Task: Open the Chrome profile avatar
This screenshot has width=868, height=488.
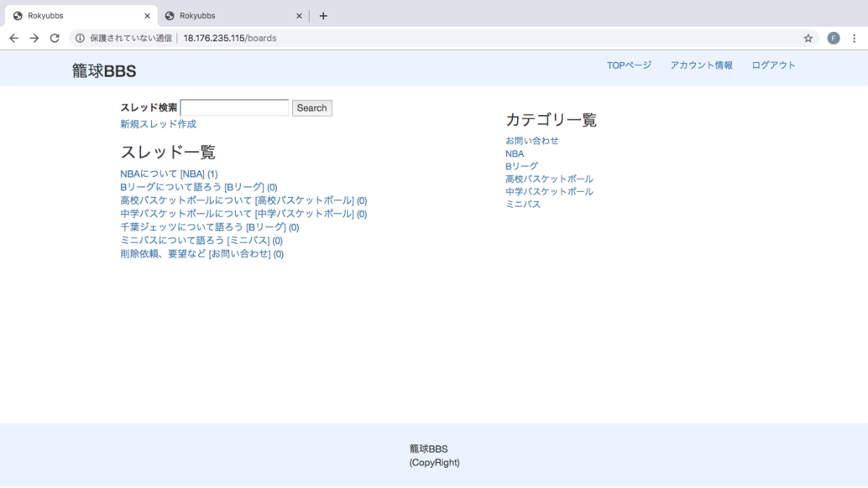Action: (833, 38)
